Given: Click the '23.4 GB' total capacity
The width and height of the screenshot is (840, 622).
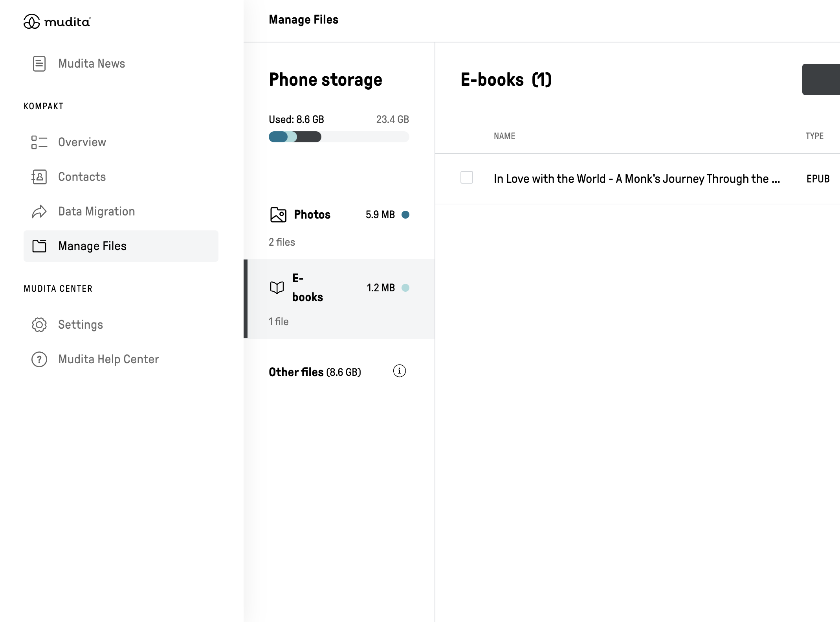Looking at the screenshot, I should (x=392, y=120).
